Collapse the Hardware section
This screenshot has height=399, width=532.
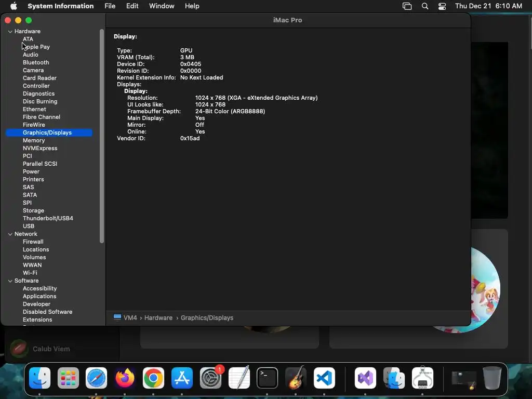click(10, 31)
